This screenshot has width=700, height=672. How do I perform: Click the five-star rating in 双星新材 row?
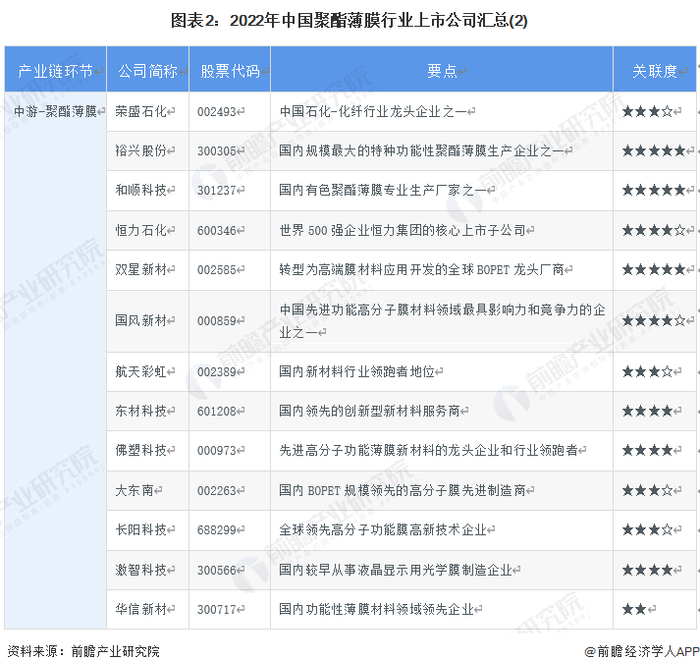(654, 270)
